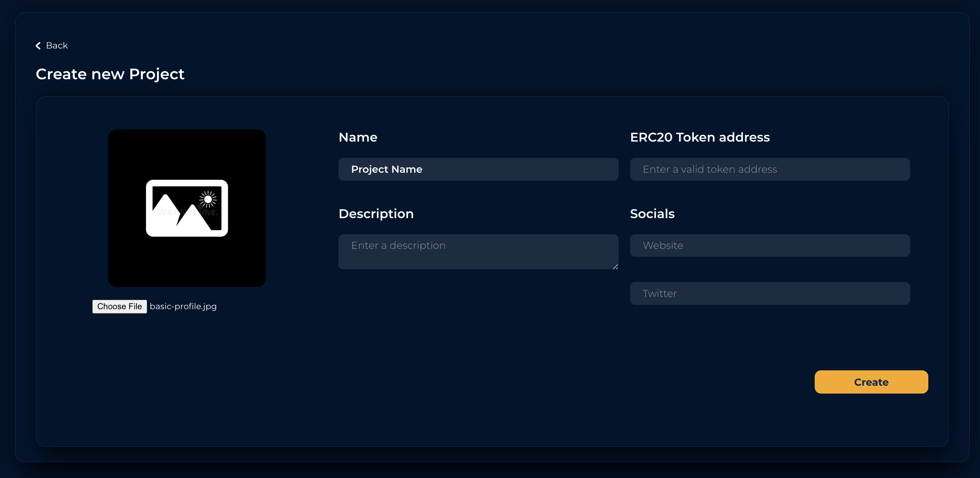
Task: Focus the Website social field
Action: pos(770,245)
